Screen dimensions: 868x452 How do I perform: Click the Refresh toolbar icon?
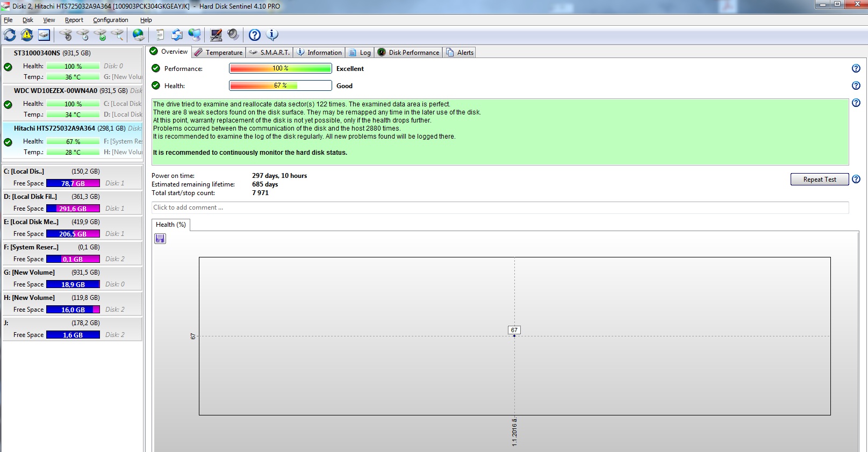point(10,35)
